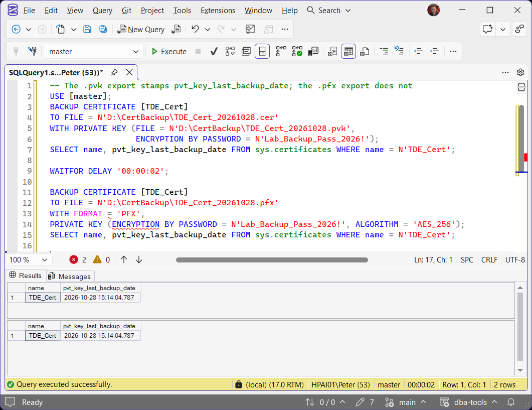Open the dba-tools repository selector
The image size is (532, 410).
(x=468, y=402)
